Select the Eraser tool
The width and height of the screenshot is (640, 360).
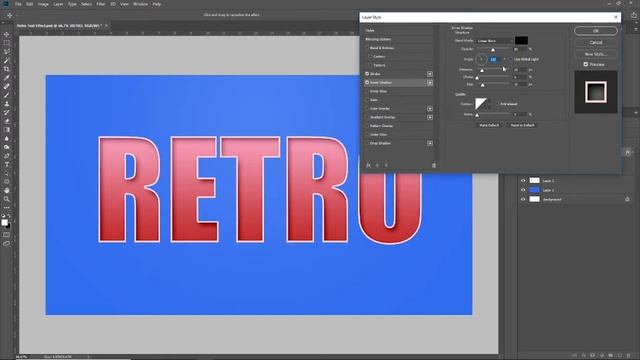pos(7,121)
